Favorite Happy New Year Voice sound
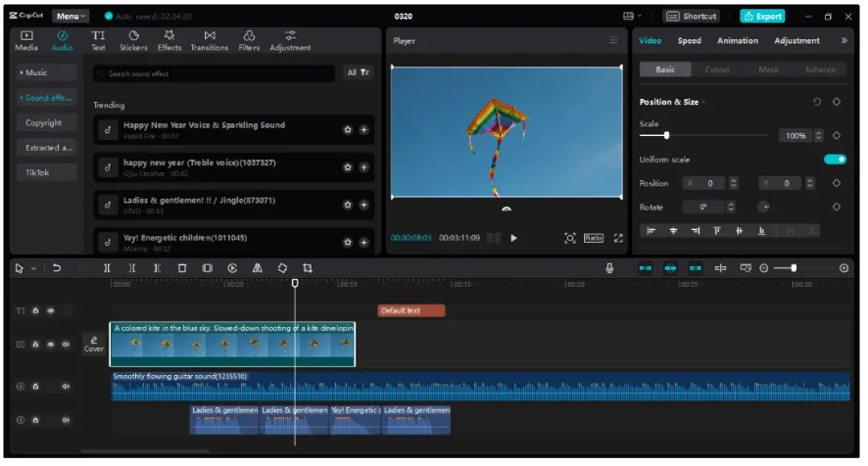The height and width of the screenshot is (466, 868). [x=348, y=129]
